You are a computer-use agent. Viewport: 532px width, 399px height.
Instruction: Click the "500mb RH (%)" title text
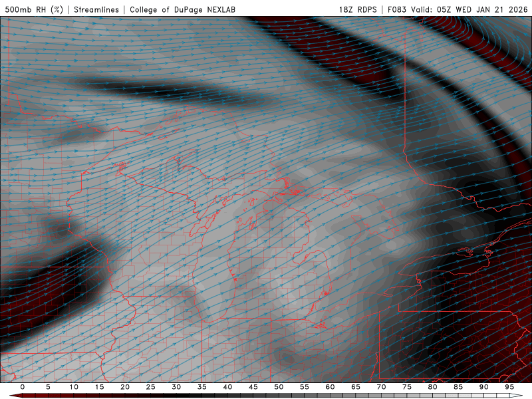34,9
